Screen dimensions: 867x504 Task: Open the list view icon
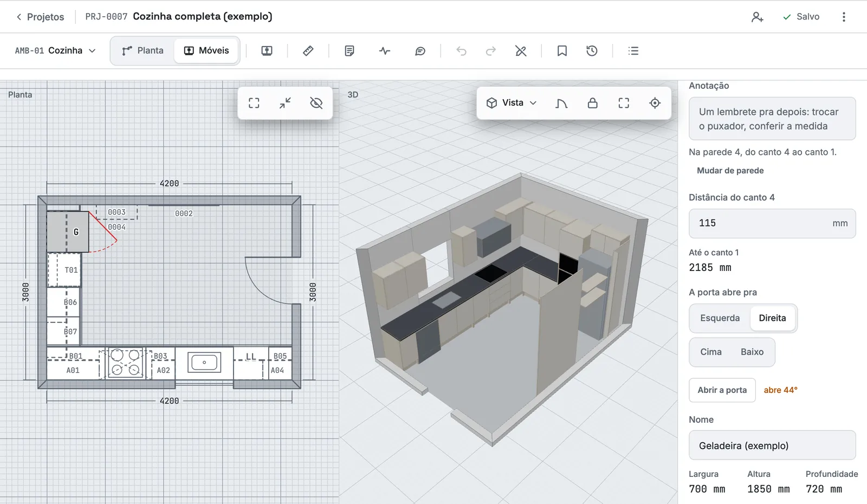(x=633, y=51)
